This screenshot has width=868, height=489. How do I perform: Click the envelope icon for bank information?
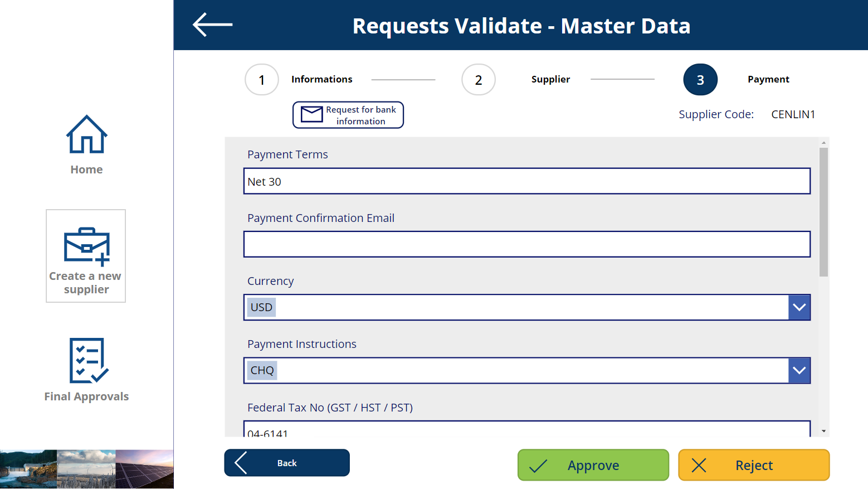(311, 114)
